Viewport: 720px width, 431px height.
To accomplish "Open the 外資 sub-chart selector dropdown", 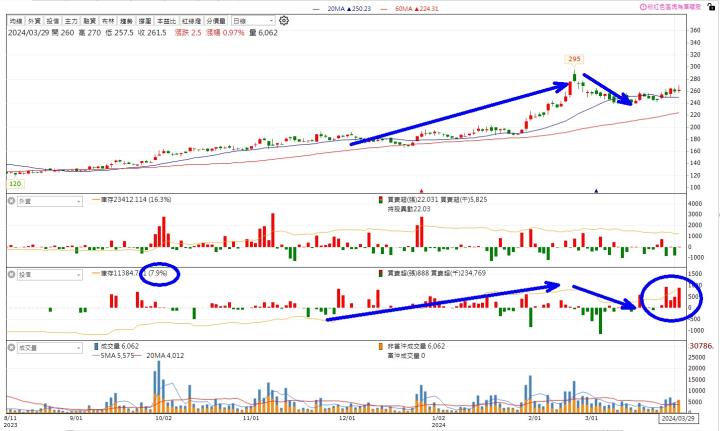I will [x=50, y=201].
